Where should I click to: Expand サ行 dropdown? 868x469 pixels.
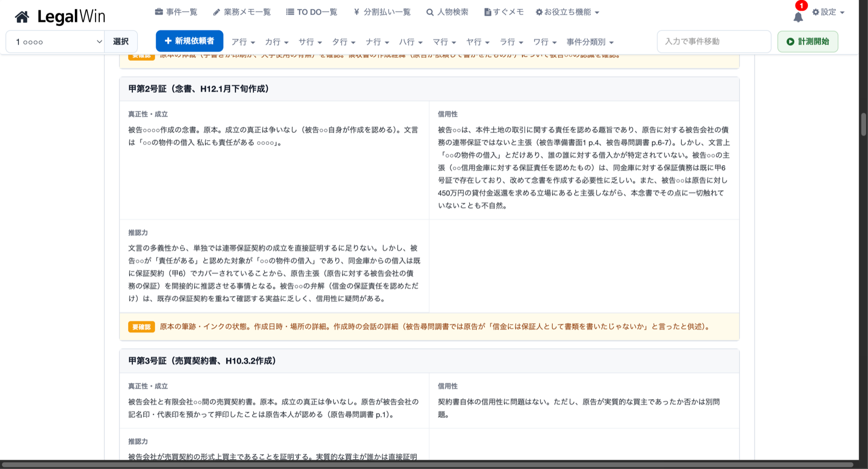pyautogui.click(x=310, y=42)
